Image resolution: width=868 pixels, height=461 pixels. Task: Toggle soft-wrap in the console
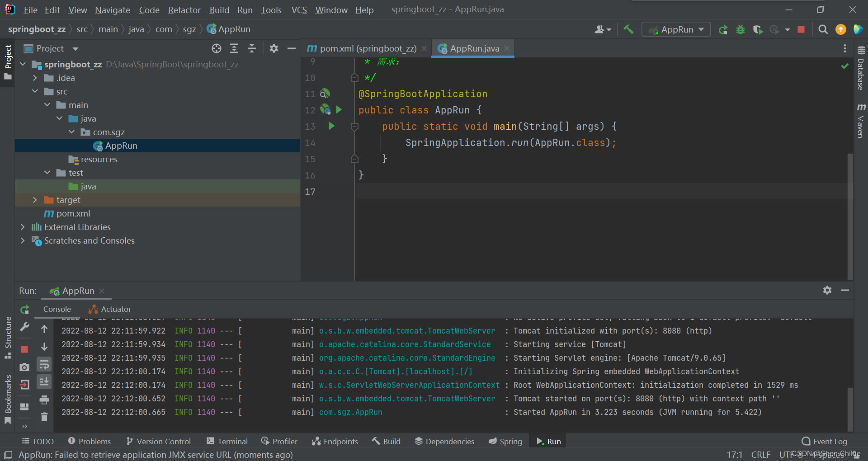pos(44,364)
